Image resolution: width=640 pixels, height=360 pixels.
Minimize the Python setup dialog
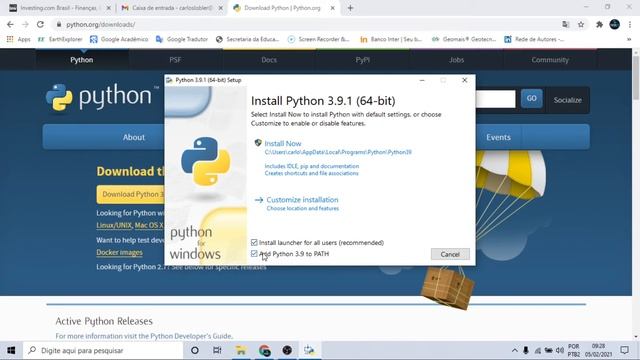tap(422, 80)
